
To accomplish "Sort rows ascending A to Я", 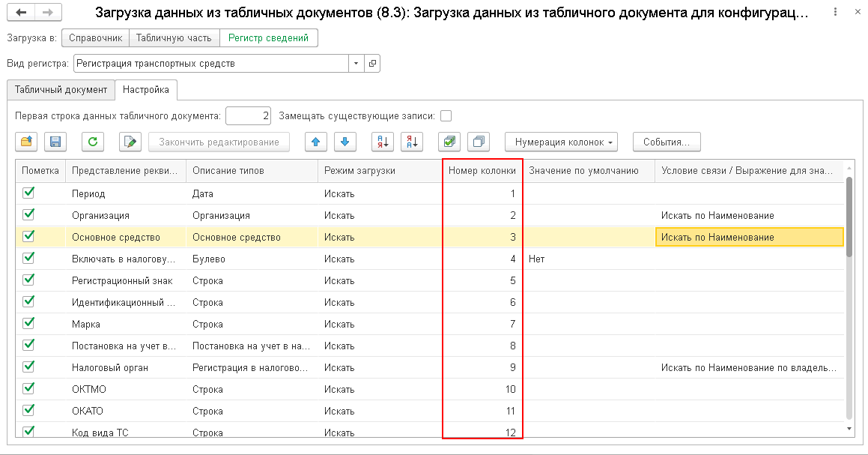I will 383,142.
